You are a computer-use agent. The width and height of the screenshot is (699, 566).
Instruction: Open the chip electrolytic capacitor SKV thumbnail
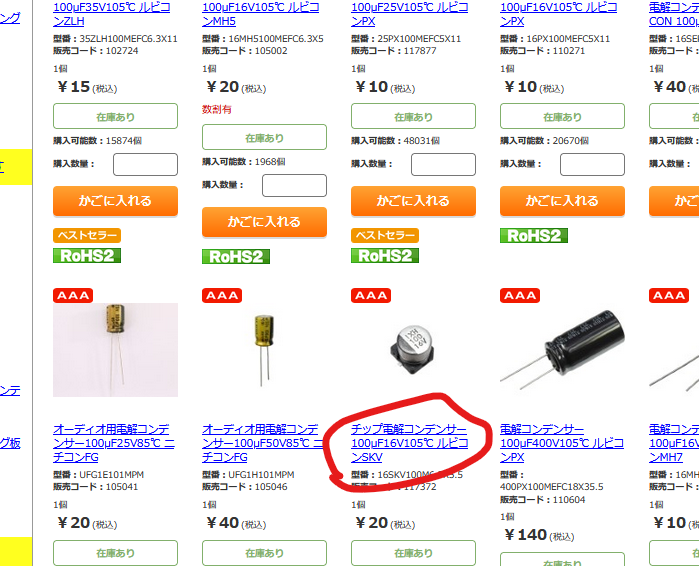click(413, 350)
